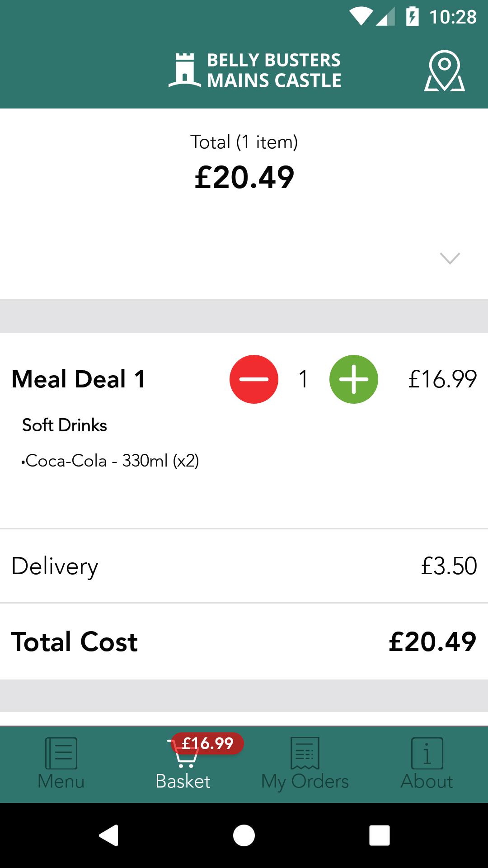Tap the red minus quantity button

pyautogui.click(x=254, y=379)
